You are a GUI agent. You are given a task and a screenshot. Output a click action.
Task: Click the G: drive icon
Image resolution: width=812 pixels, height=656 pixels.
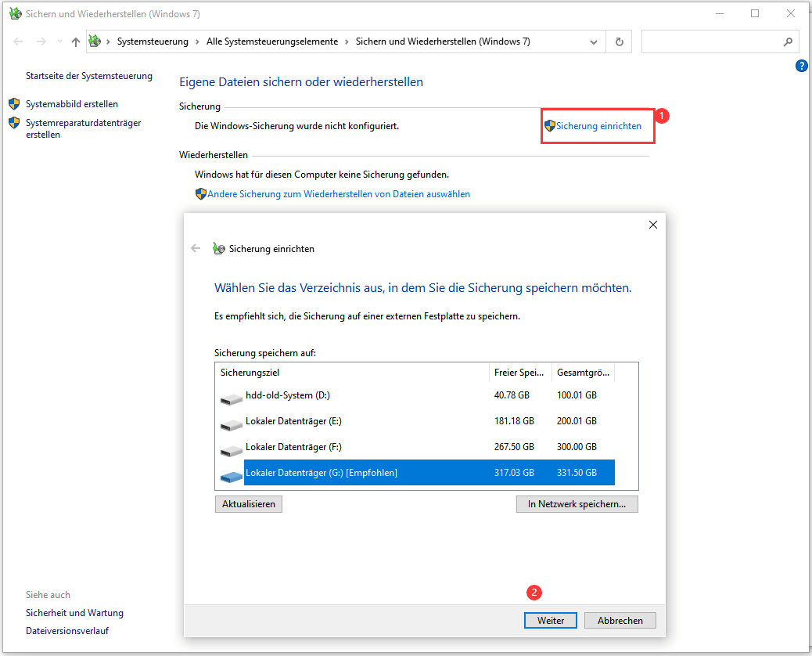(x=231, y=477)
